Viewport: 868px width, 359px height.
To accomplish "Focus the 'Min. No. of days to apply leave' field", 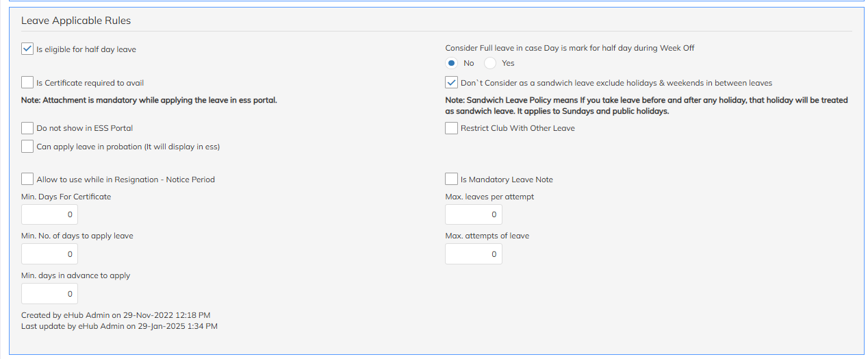I will (x=49, y=254).
